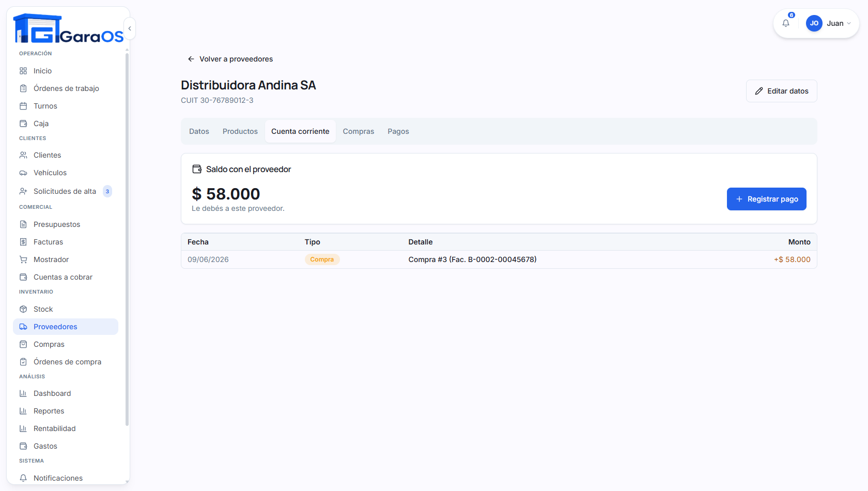Click the $ 58.000 balance amount
Screen dimensions: 868x491
[x=226, y=194]
